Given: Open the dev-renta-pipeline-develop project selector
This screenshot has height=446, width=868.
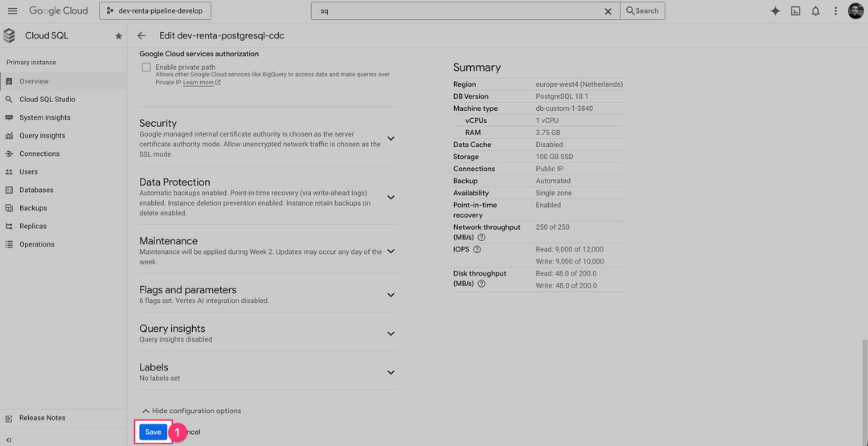Looking at the screenshot, I should [x=155, y=11].
